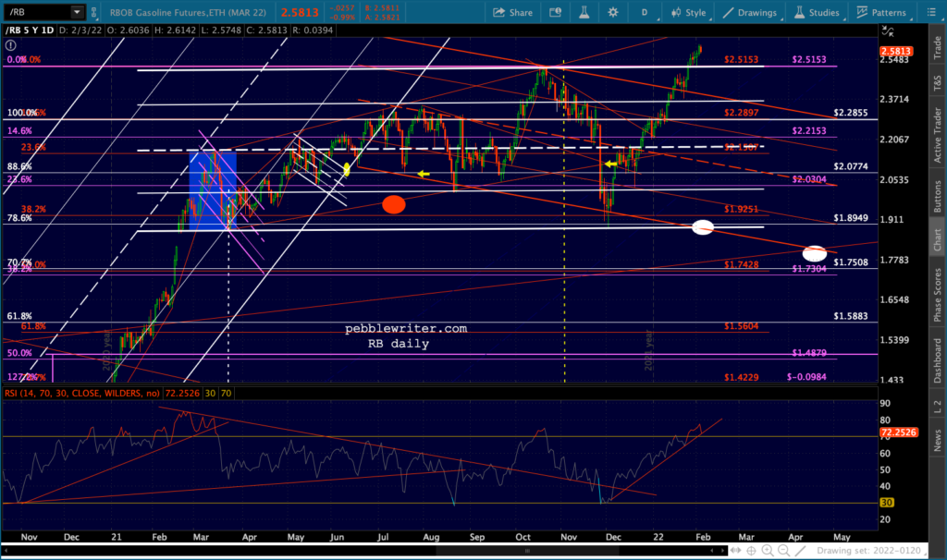Open the chart settings gear
This screenshot has height=560, width=947.
click(612, 12)
